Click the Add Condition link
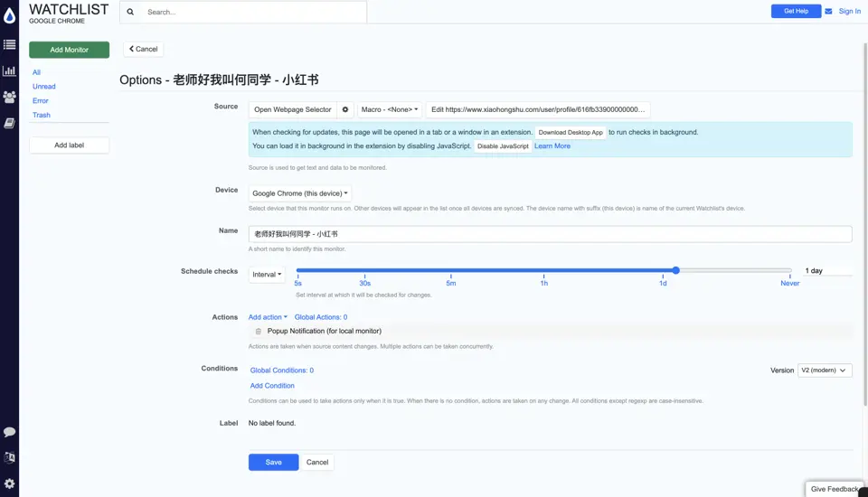This screenshot has width=868, height=497. pos(272,386)
